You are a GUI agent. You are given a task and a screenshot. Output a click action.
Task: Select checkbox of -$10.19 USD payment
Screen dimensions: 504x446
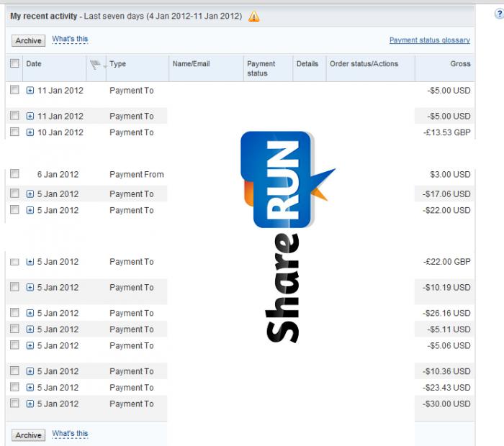[x=14, y=287]
